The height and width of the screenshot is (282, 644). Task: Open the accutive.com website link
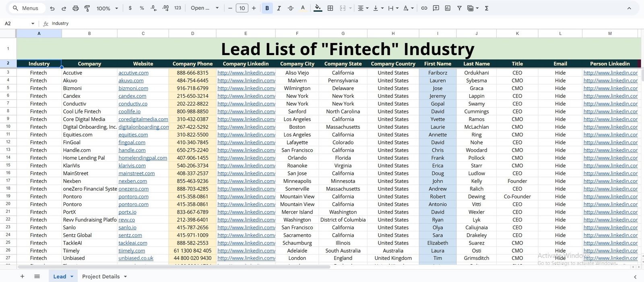pos(133,73)
